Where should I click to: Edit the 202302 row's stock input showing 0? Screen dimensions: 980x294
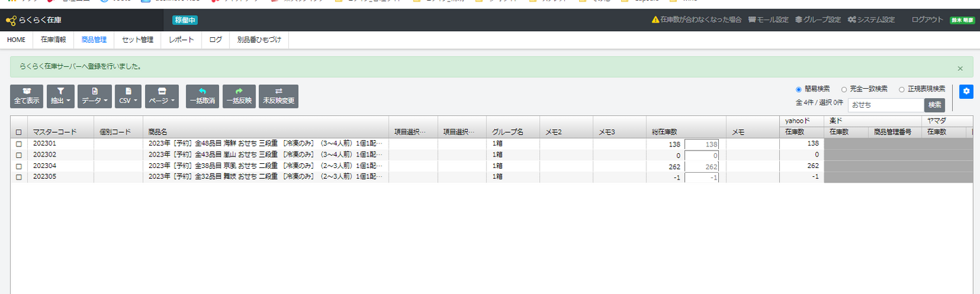pyautogui.click(x=701, y=155)
